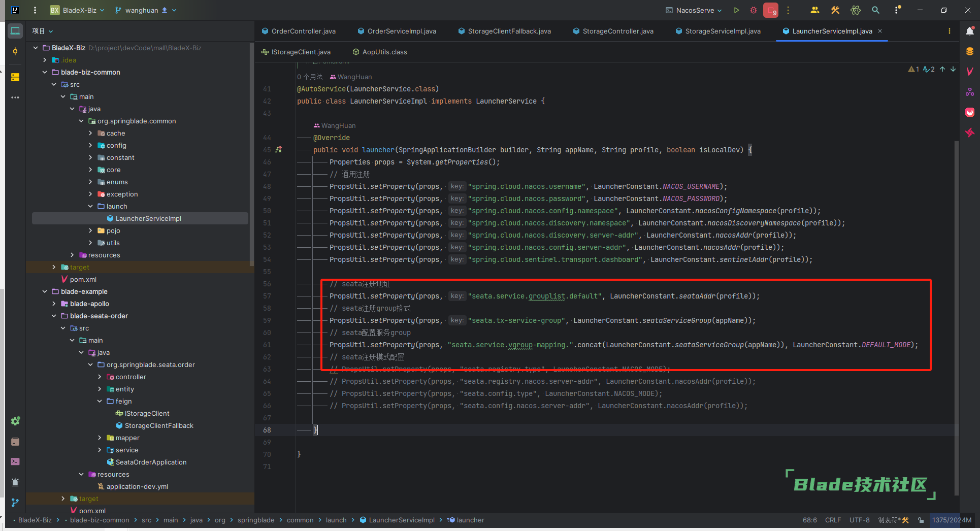The width and height of the screenshot is (980, 531).
Task: Expand the mapper package
Action: click(x=100, y=438)
